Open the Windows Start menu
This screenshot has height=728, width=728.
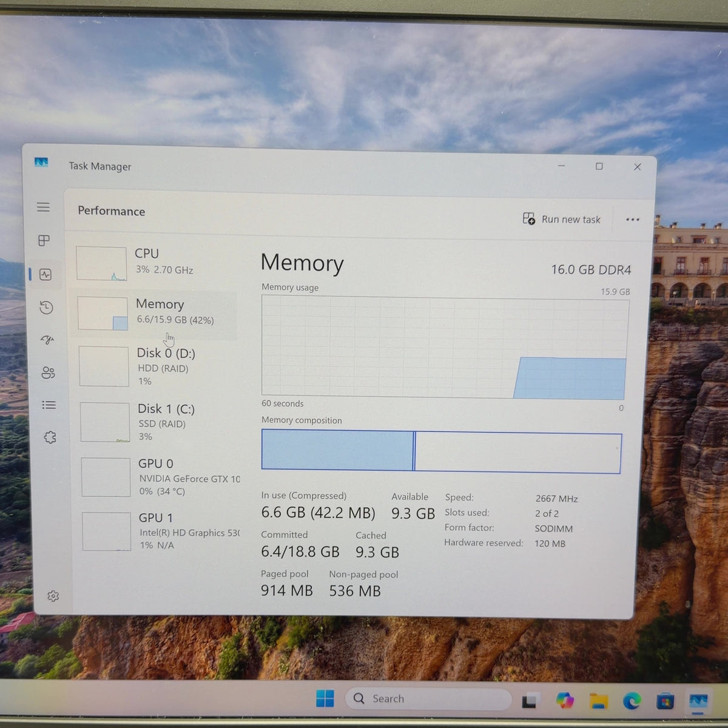pos(325,699)
